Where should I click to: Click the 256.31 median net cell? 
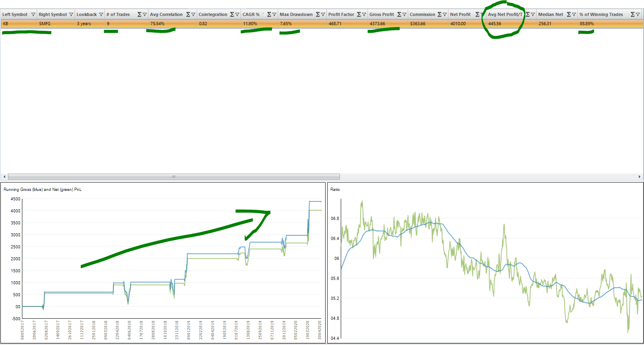[x=557, y=24]
